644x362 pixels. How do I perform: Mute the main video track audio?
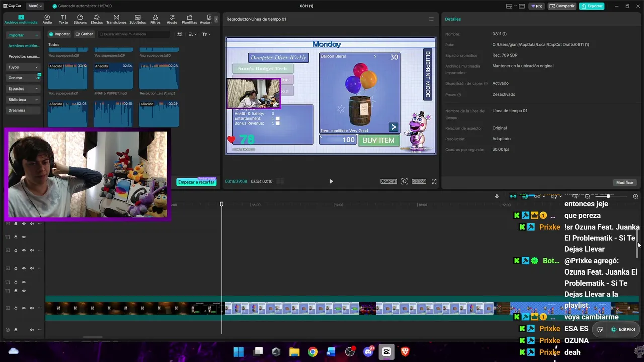click(32, 308)
